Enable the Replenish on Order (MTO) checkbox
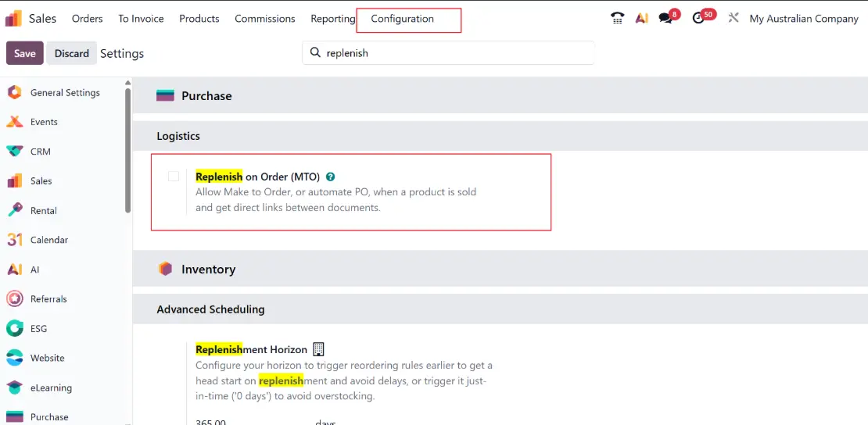This screenshot has width=868, height=425. click(x=174, y=177)
